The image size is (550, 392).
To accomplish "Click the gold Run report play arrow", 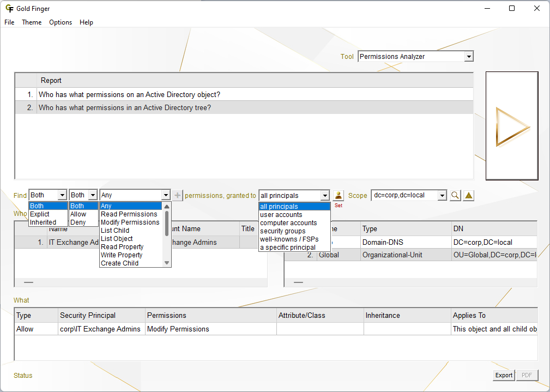I will click(x=512, y=126).
